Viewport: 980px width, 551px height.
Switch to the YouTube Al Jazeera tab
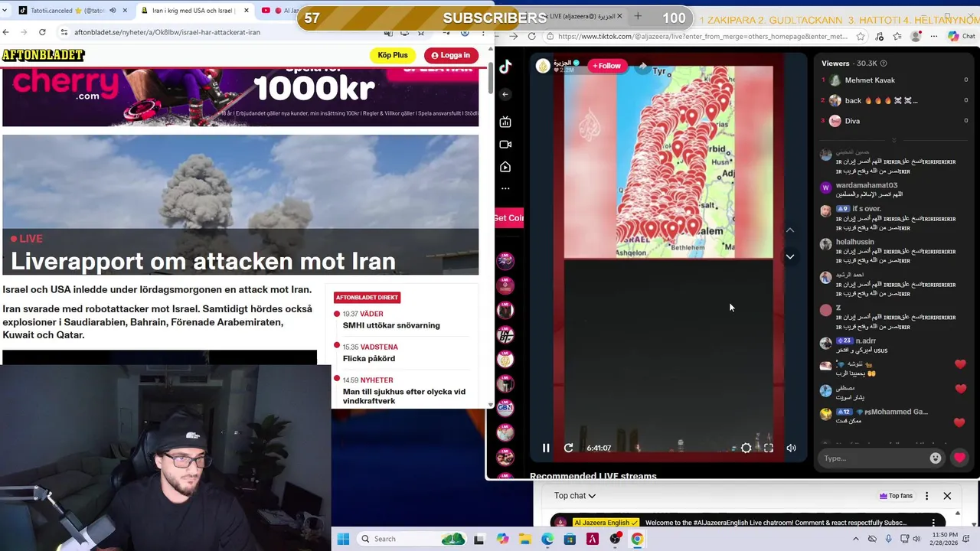279,11
